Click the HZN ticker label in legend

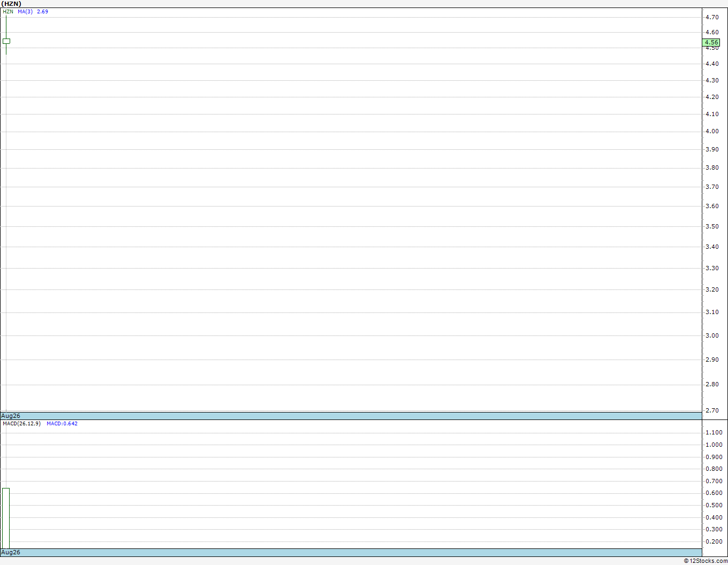(8, 11)
